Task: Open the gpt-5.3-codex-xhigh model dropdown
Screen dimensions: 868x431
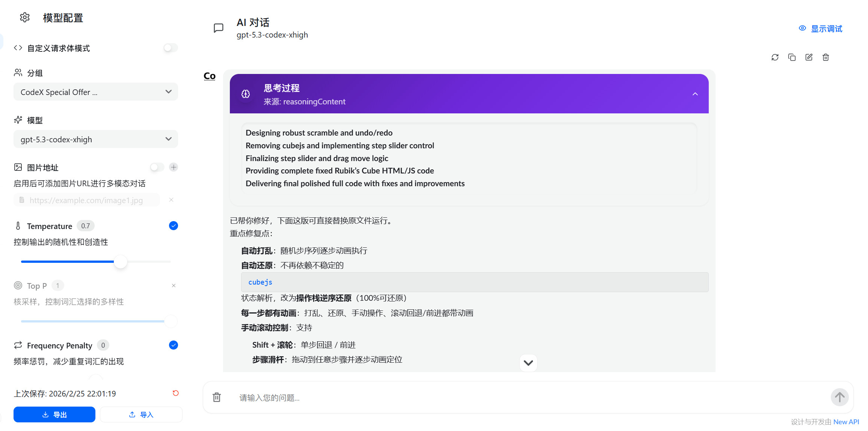Action: (96, 139)
